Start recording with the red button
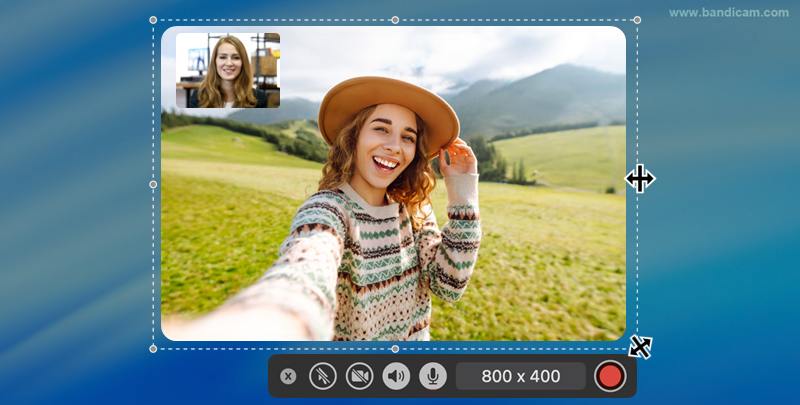This screenshot has height=405, width=800. (609, 376)
